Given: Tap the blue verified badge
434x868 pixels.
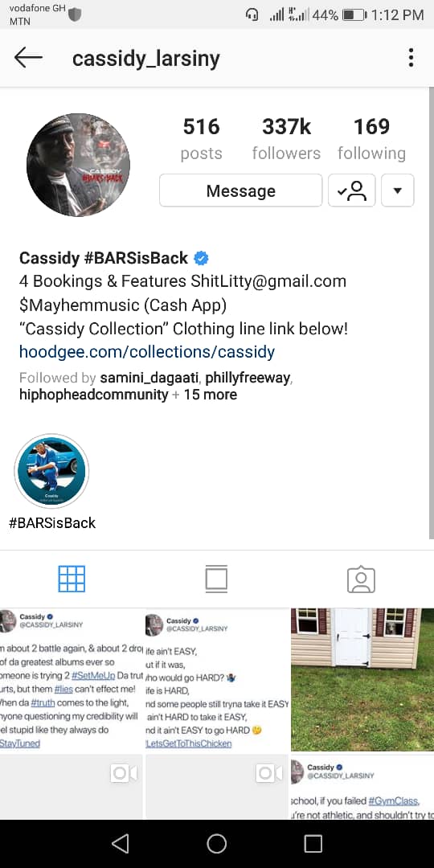Looking at the screenshot, I should tap(201, 258).
